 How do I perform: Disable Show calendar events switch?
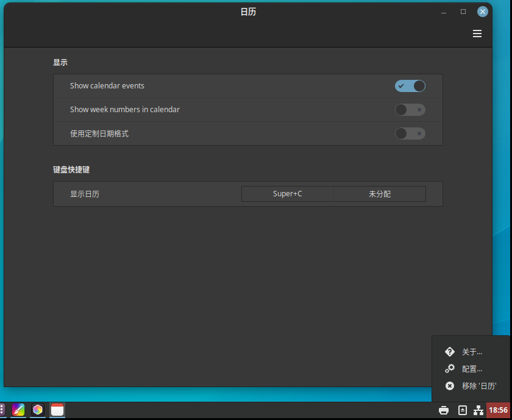click(410, 86)
